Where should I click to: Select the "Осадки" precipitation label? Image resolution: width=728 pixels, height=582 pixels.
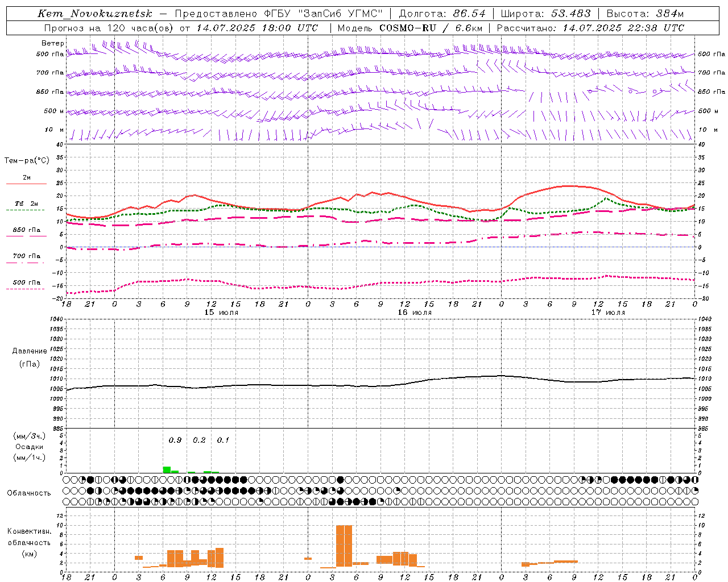pos(29,447)
